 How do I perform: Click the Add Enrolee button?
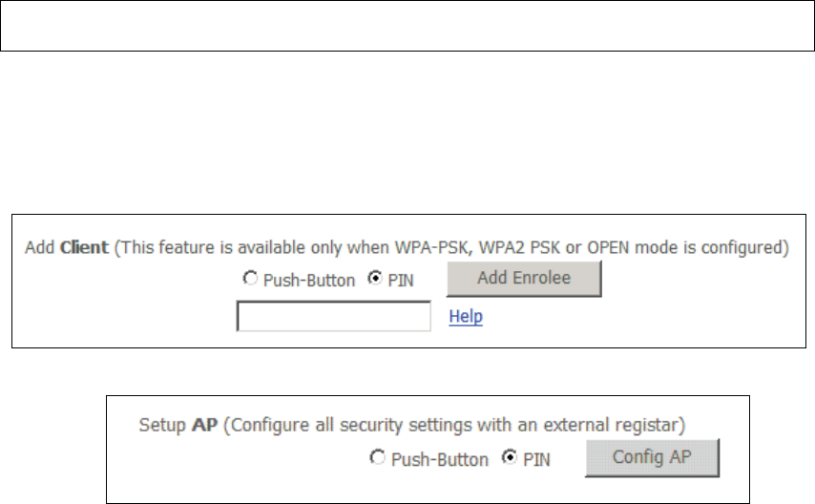point(524,279)
